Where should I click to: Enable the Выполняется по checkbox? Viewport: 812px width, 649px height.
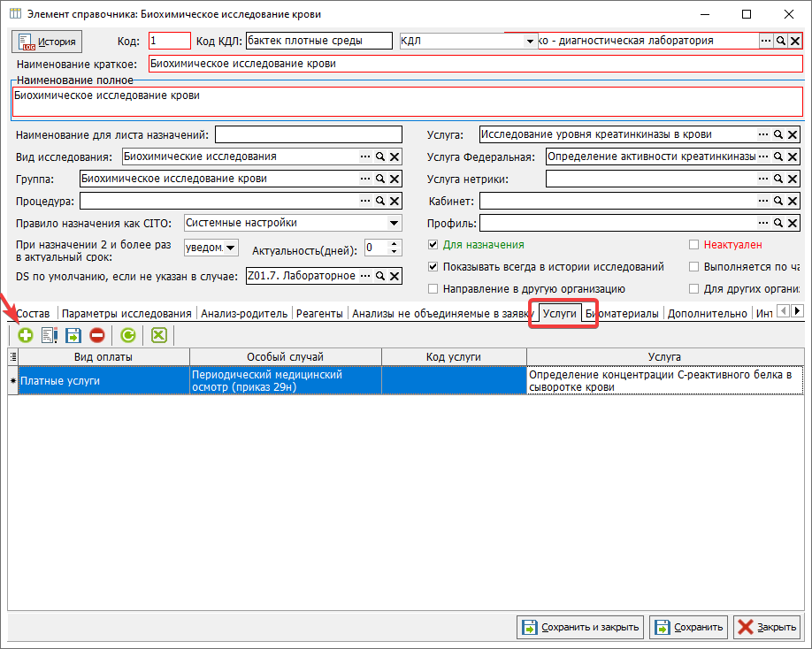pos(694,267)
